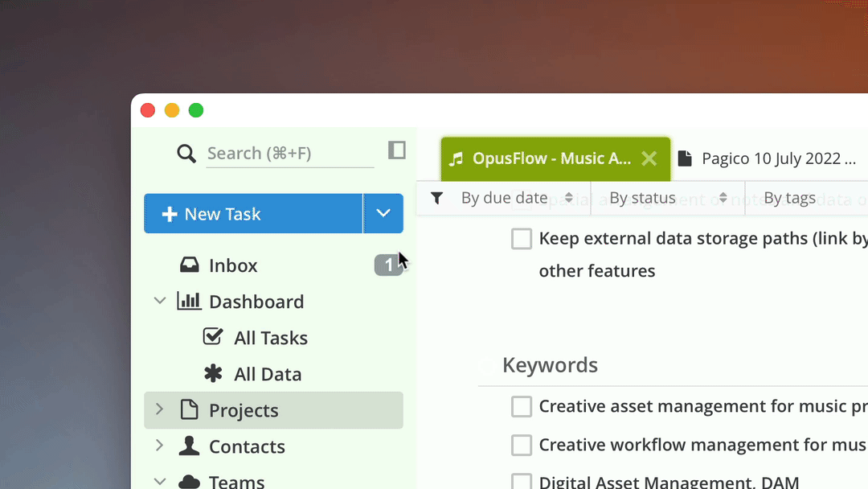Click the filter funnel icon
Viewport: 868px width, 489px height.
click(x=436, y=198)
